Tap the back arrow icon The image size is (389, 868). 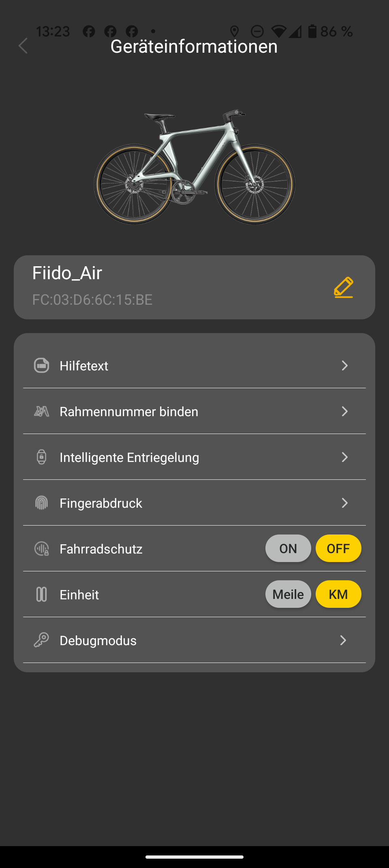pos(23,46)
